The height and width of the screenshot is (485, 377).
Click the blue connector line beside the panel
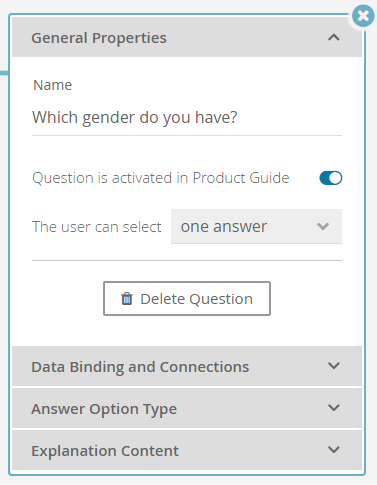(x=4, y=73)
